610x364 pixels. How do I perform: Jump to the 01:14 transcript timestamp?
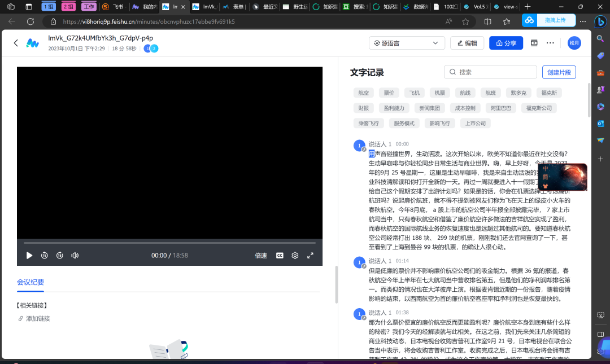402,261
